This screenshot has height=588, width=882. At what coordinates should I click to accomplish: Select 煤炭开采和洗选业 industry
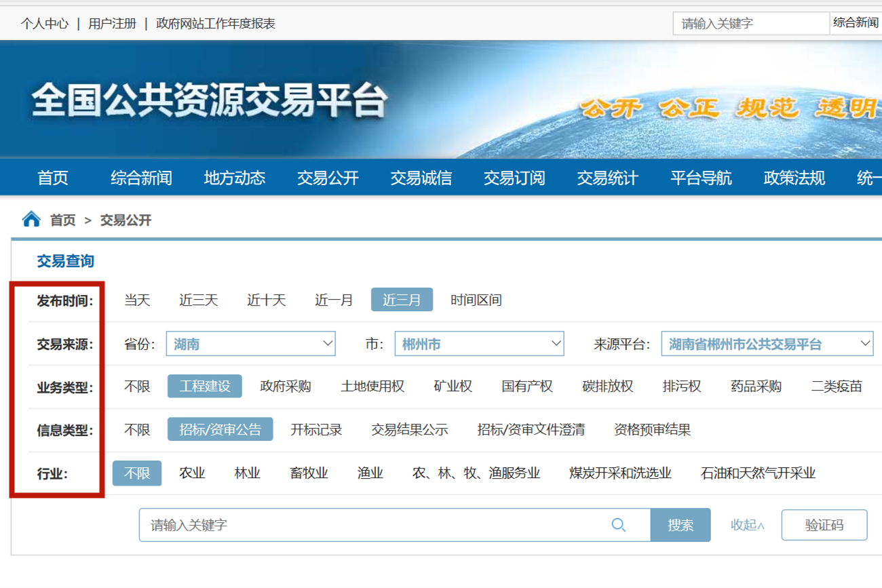click(621, 473)
